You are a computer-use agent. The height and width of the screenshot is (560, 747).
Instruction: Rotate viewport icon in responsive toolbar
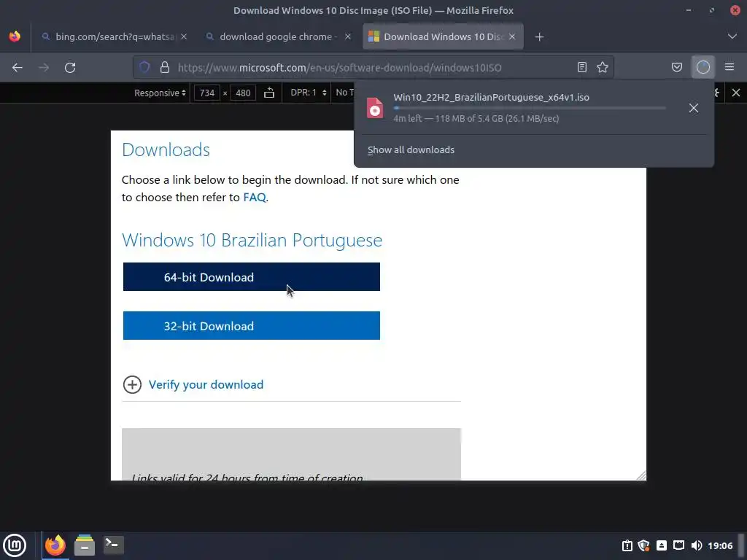point(269,93)
